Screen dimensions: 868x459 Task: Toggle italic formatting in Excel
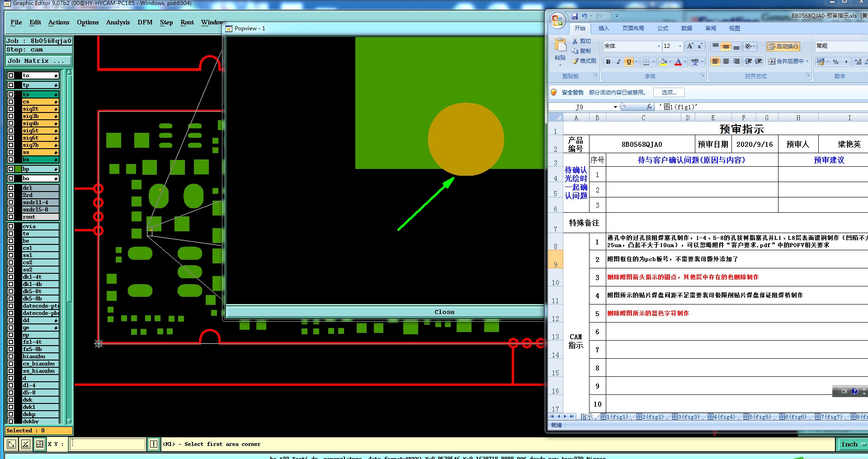tap(618, 62)
